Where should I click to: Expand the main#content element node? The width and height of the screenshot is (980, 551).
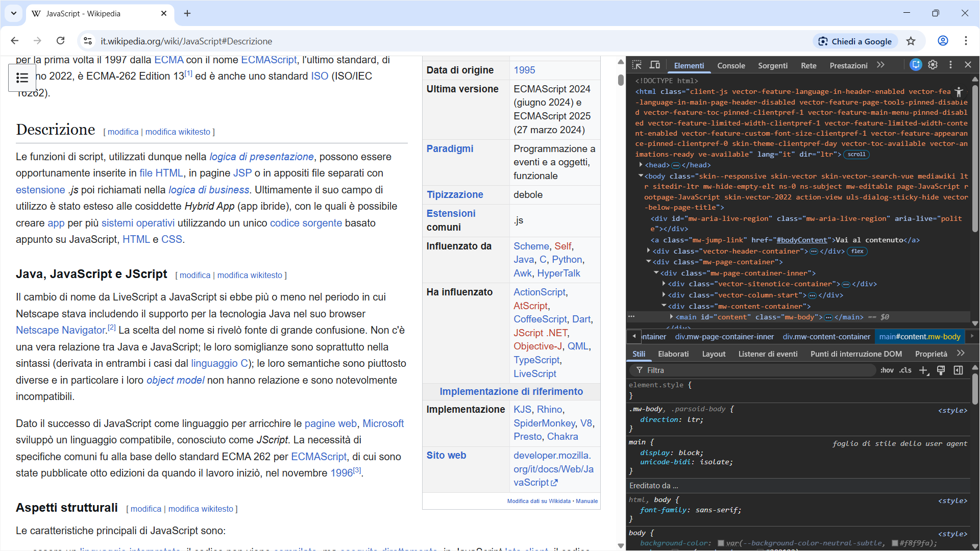671,317
